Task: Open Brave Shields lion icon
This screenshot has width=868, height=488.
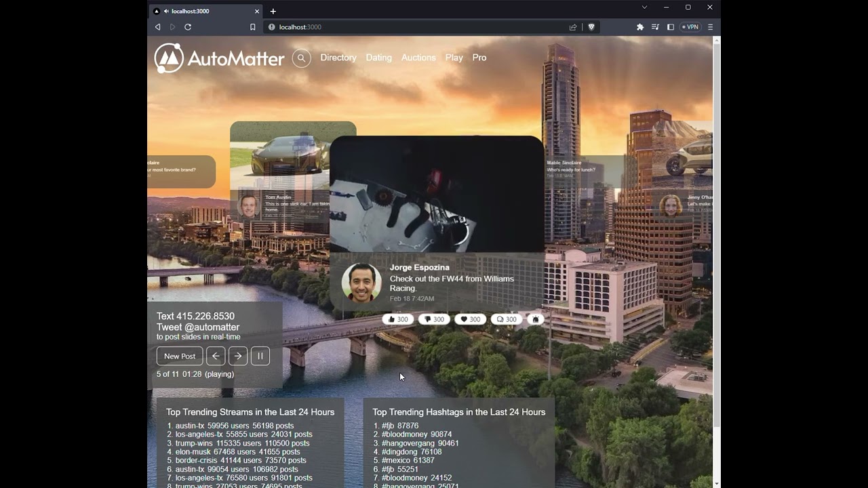Action: coord(591,27)
